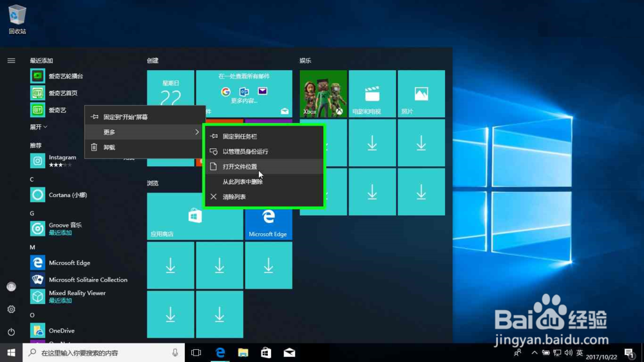
Task: Open the 照片 tile
Action: click(421, 93)
